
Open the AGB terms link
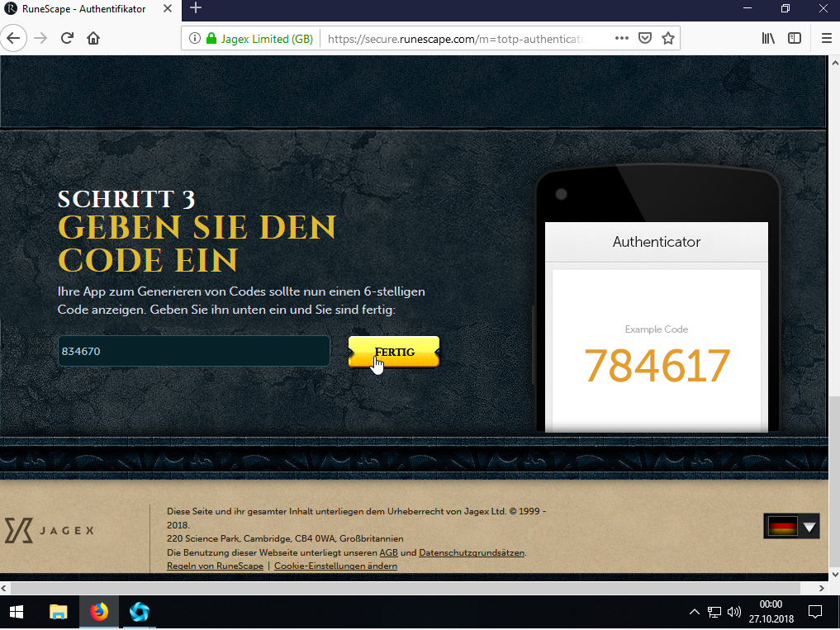[388, 552]
